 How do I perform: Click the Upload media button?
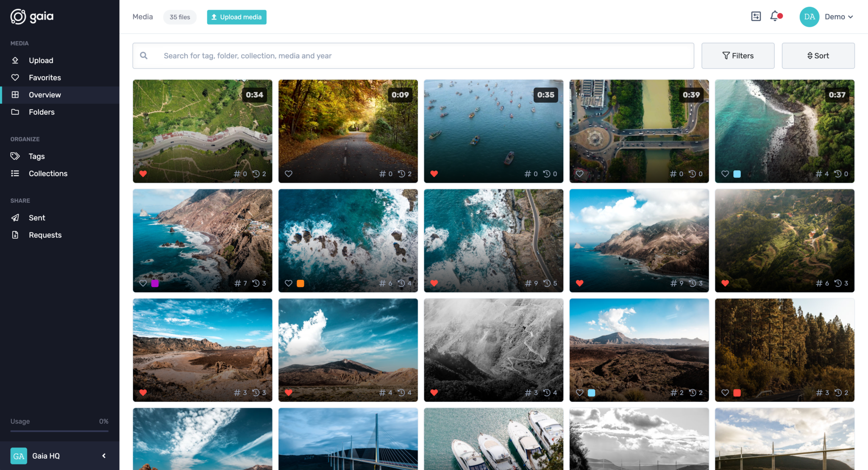tap(236, 17)
